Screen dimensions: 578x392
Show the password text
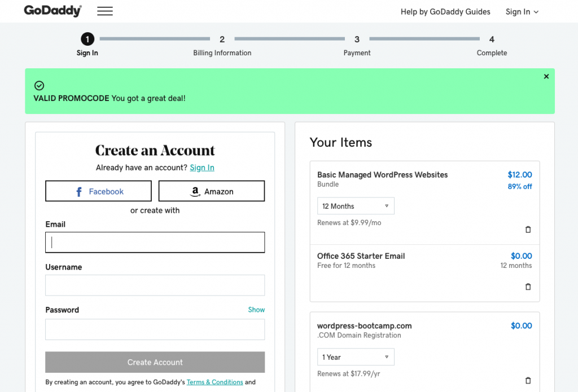[256, 310]
